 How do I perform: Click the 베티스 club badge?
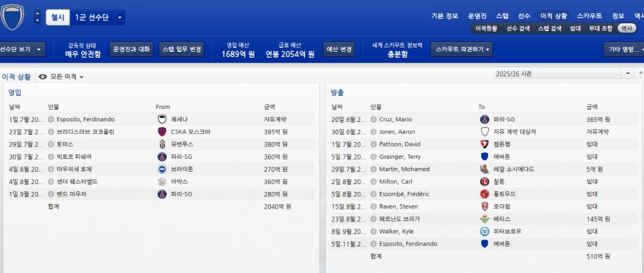pos(484,219)
